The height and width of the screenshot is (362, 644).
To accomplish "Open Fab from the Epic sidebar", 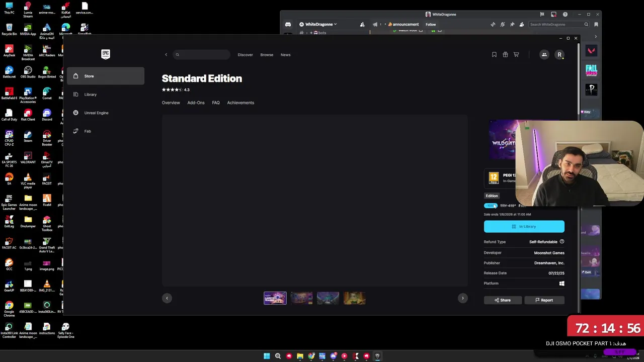I will pos(106,131).
